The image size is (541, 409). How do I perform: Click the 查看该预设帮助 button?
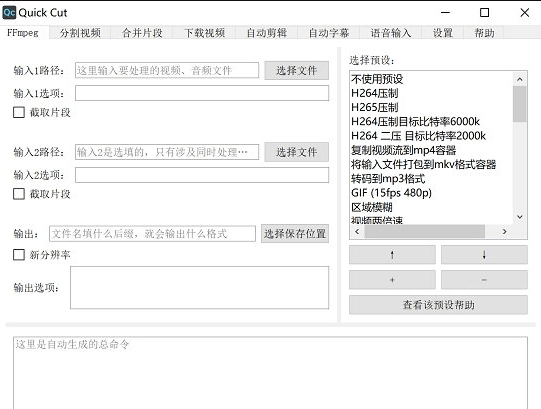[438, 305]
